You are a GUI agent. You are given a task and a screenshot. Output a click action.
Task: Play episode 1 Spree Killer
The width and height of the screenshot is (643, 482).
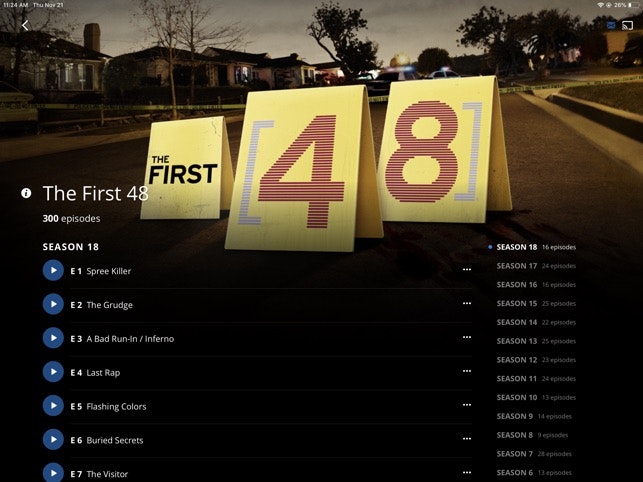tap(53, 270)
